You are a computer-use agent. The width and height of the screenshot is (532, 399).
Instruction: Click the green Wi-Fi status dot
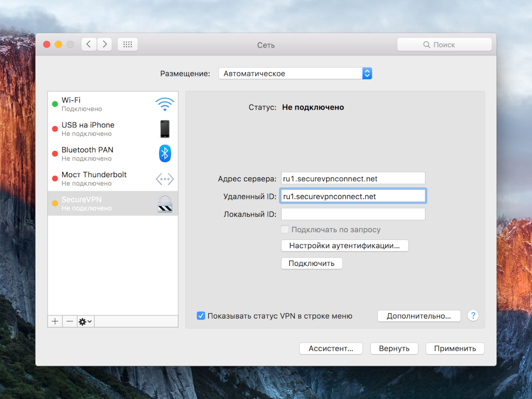point(55,104)
